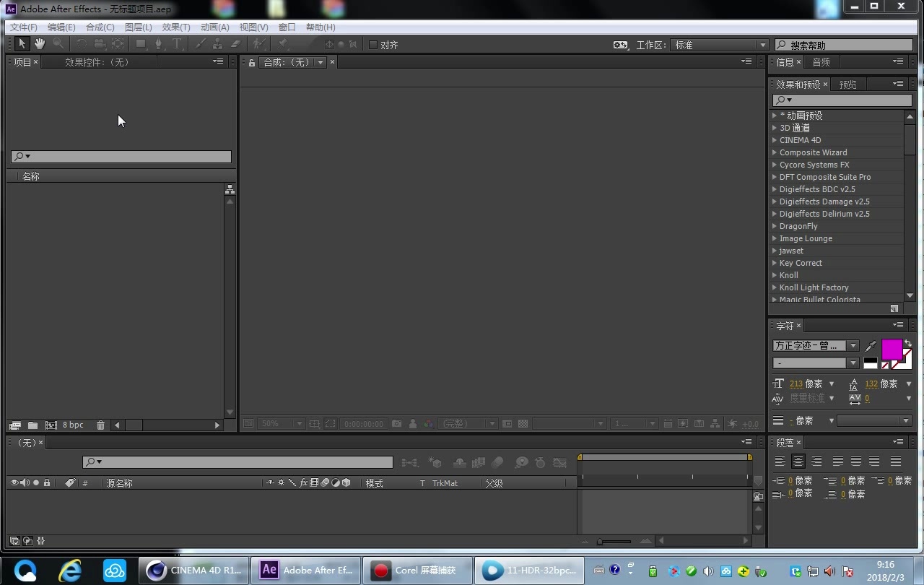
Task: Select the Rotation tool
Action: click(81, 44)
